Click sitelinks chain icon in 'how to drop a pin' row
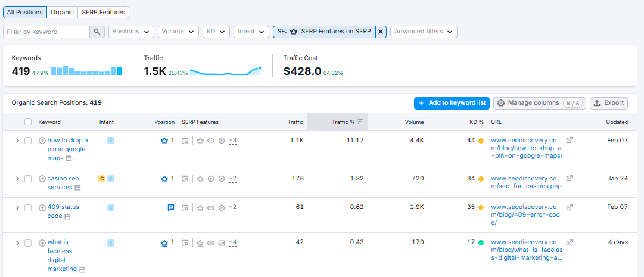Image resolution: width=644 pixels, height=277 pixels. pyautogui.click(x=211, y=141)
